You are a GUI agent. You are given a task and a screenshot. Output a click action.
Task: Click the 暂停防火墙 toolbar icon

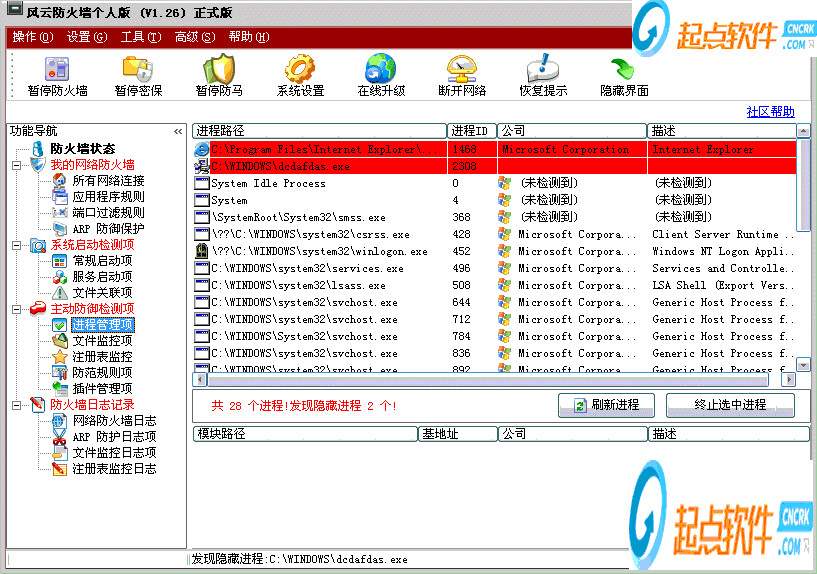click(x=57, y=69)
